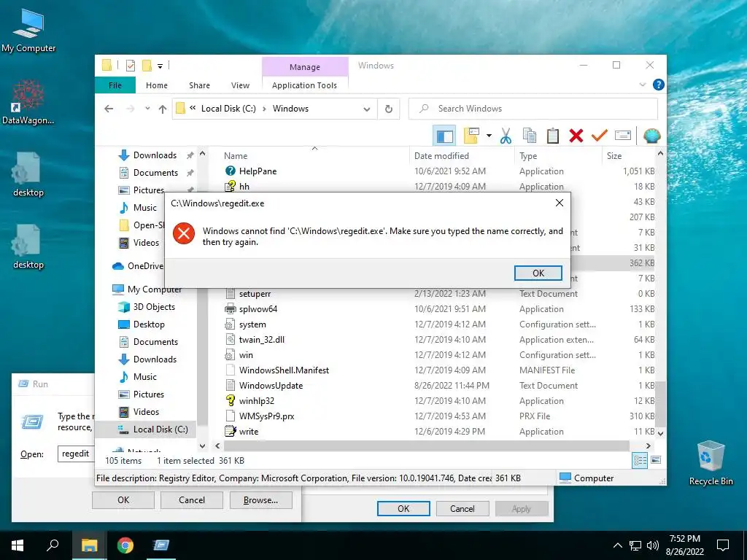Screen dimensions: 747x560
Task: Click Browse... in the Run dialog
Action: [260, 500]
